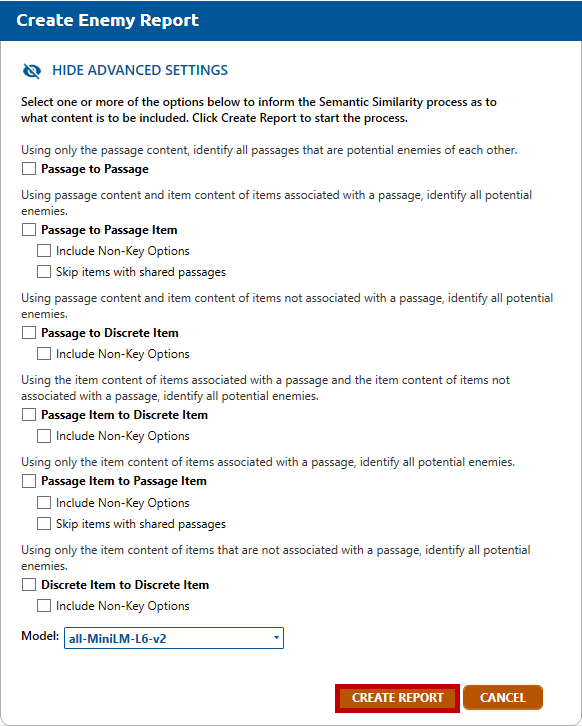
Task: Hide advanced settings via the text link
Action: pyautogui.click(x=140, y=70)
